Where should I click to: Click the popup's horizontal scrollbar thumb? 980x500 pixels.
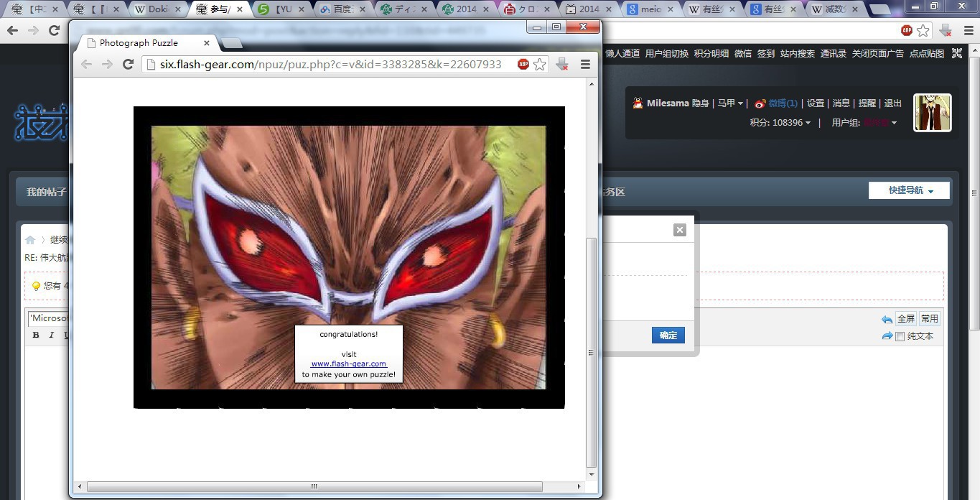click(x=314, y=487)
